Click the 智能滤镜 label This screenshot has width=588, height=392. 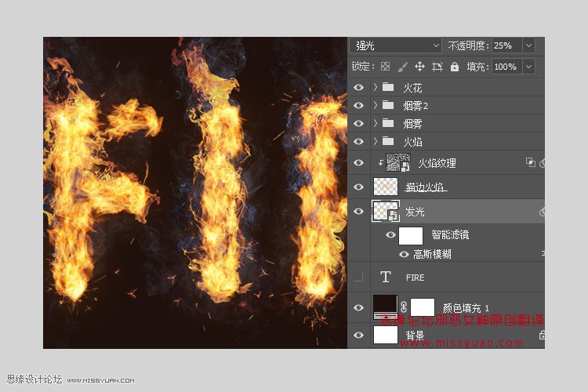point(450,235)
